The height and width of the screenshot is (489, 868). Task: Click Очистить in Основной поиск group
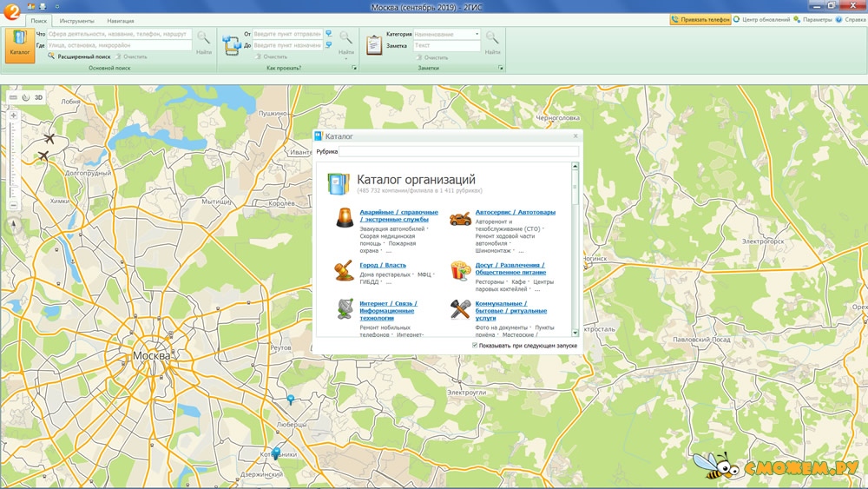click(132, 56)
